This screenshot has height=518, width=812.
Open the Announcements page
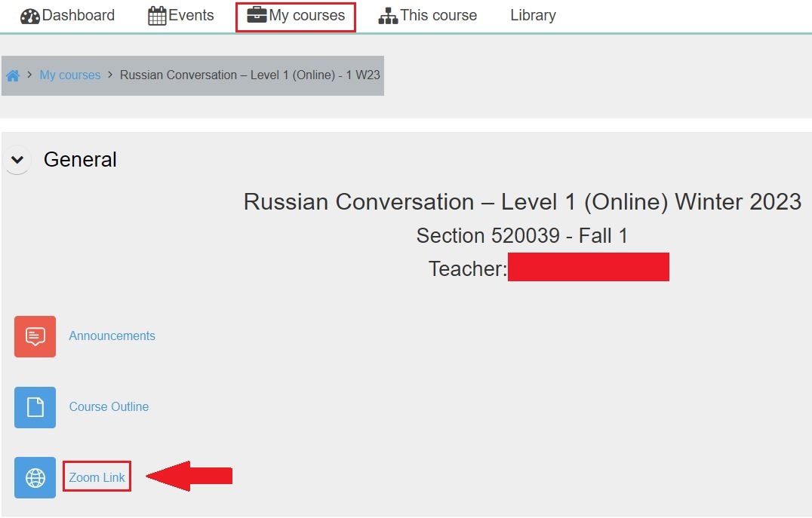click(x=112, y=336)
